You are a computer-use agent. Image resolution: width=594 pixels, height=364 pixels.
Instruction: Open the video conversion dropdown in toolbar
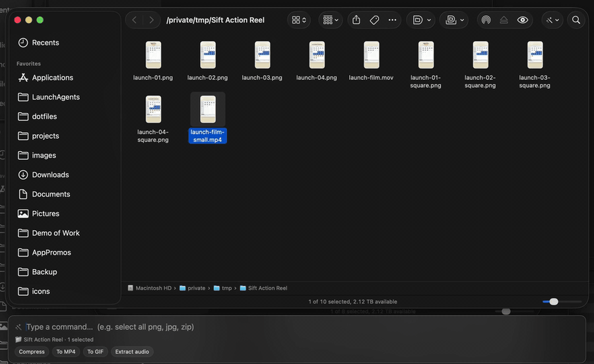click(x=422, y=20)
